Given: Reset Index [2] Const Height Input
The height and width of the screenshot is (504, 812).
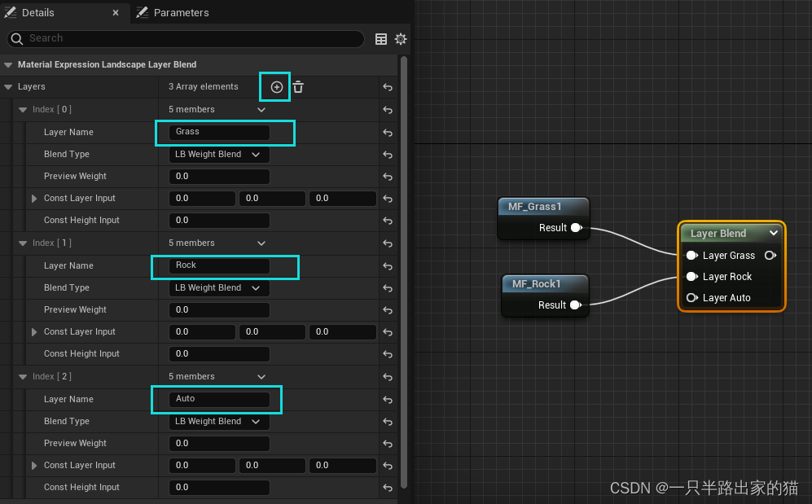Looking at the screenshot, I should click(388, 488).
